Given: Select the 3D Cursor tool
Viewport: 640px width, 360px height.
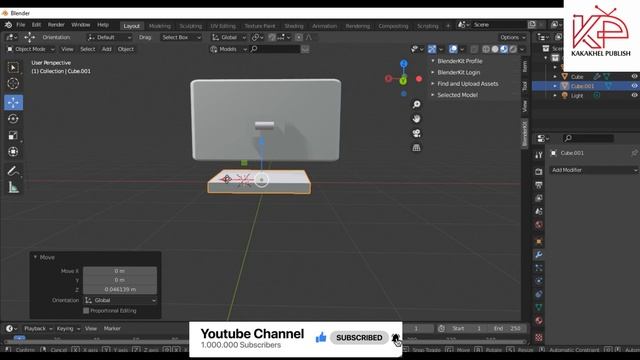Looking at the screenshot, I should click(x=13, y=84).
